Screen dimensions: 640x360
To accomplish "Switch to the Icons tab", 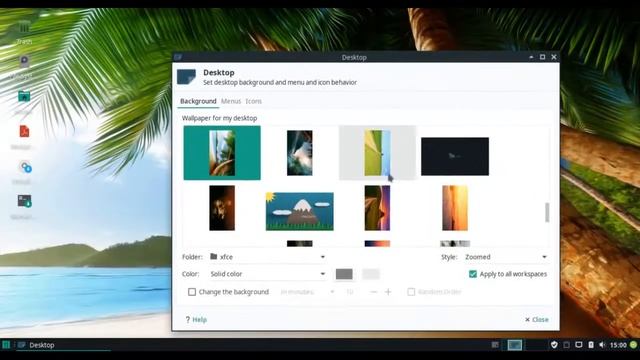I will (x=253, y=101).
